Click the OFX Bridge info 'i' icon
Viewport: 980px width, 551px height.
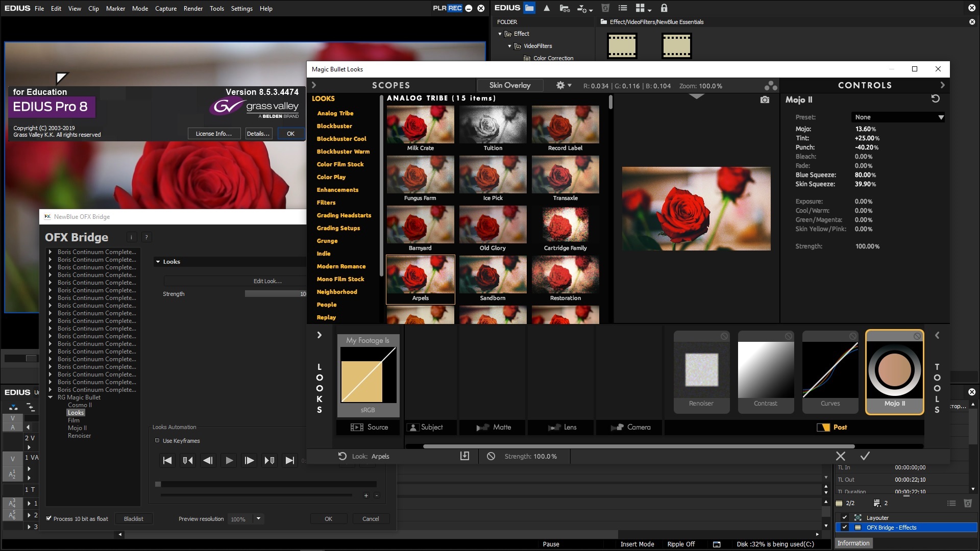132,237
